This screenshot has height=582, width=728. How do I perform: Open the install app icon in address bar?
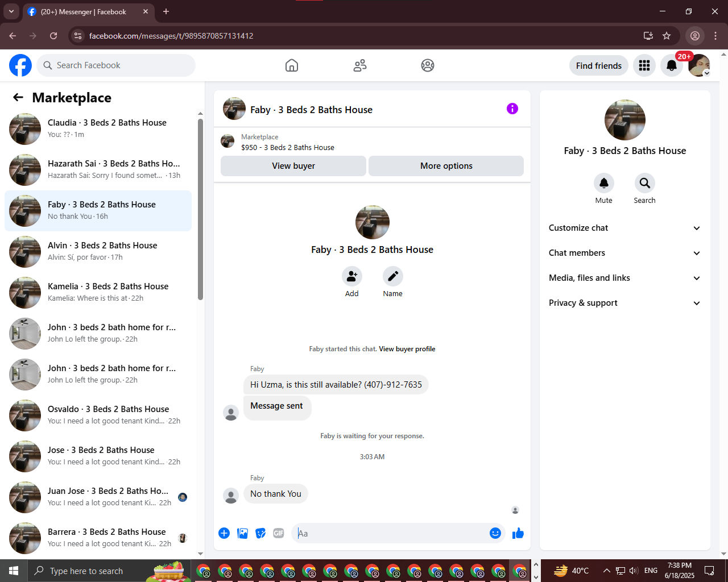click(x=648, y=36)
